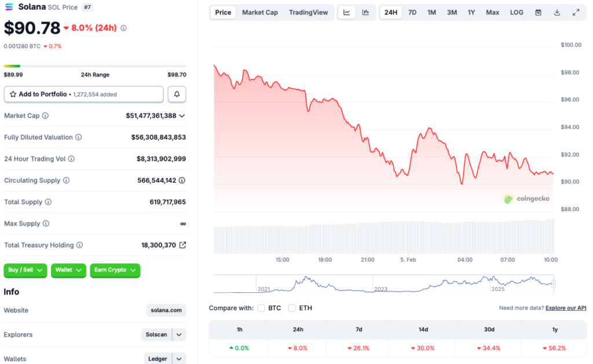The image size is (593, 364).
Task: Open the calendar date range picker
Action: coord(539,12)
